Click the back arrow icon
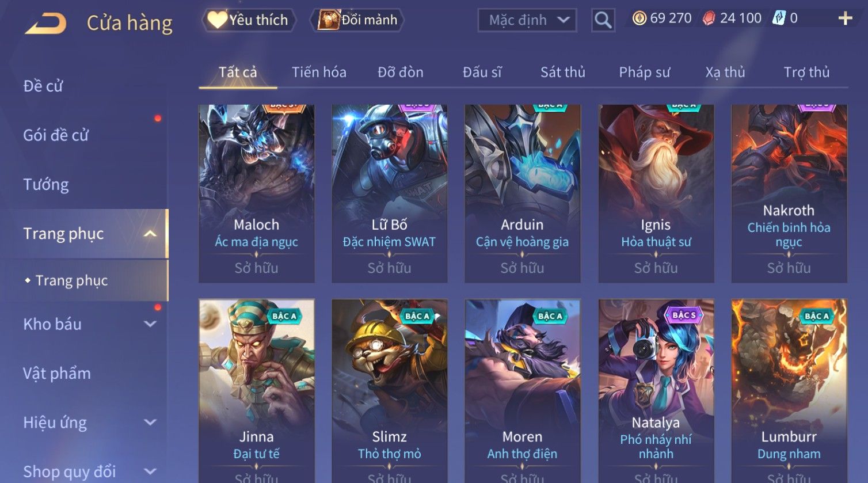Image resolution: width=868 pixels, height=483 pixels. point(46,24)
